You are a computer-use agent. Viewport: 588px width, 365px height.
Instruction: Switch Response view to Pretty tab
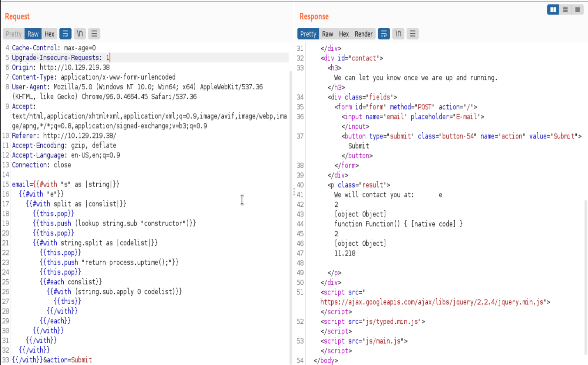308,34
